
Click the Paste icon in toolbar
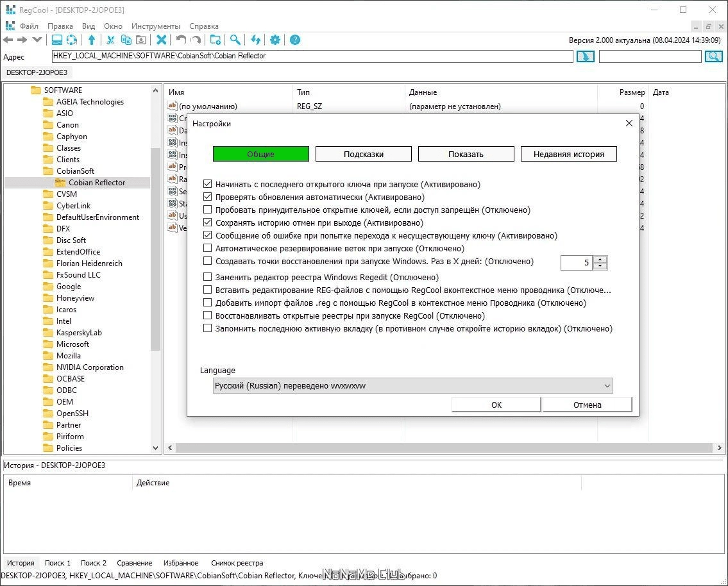tap(140, 40)
